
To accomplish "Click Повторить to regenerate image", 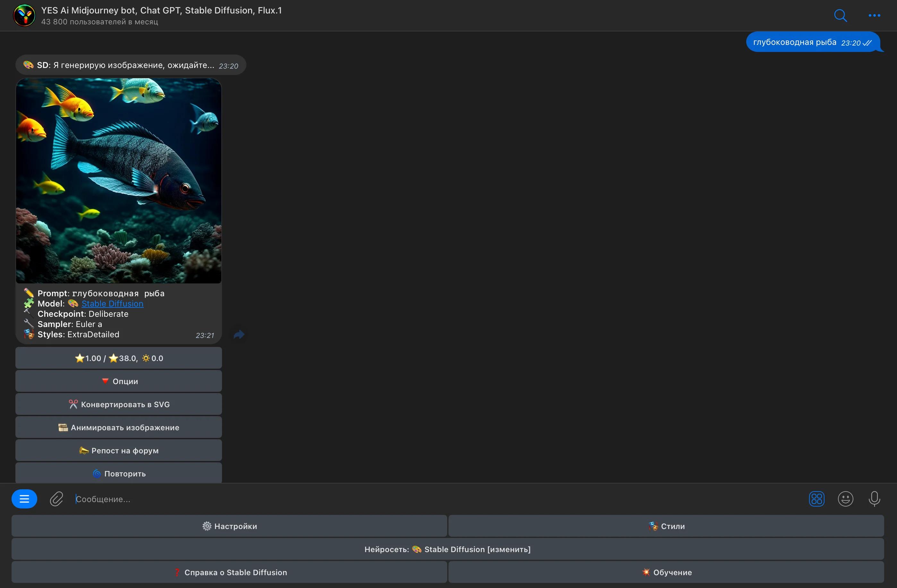I will click(x=118, y=473).
